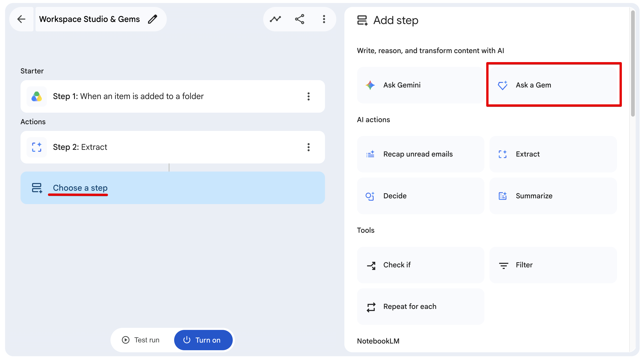Select the Ask Gemini step
Screen dimensions: 644x362
[x=420, y=85]
